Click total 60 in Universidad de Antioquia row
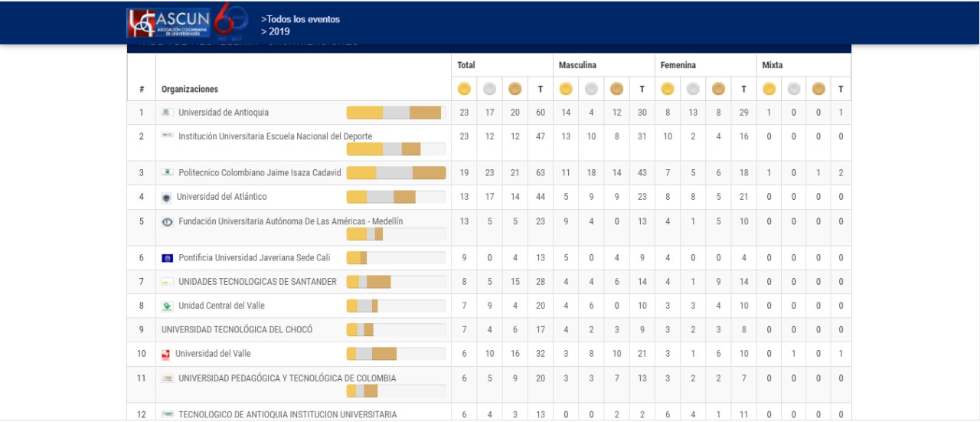980x422 pixels. coord(541,113)
